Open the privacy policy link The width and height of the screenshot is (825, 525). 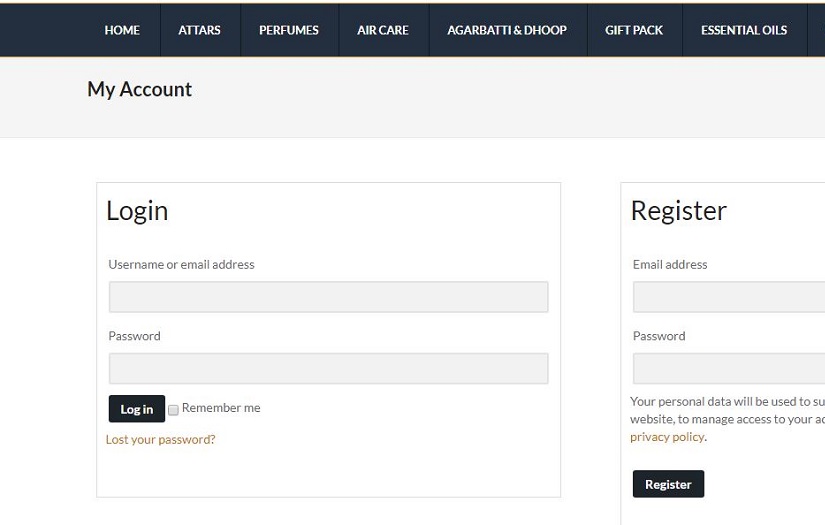tap(667, 437)
